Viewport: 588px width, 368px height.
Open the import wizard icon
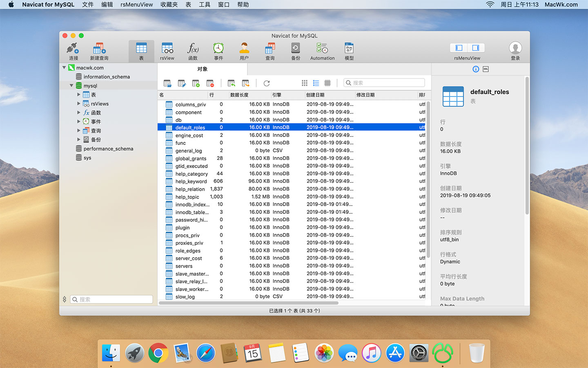231,83
